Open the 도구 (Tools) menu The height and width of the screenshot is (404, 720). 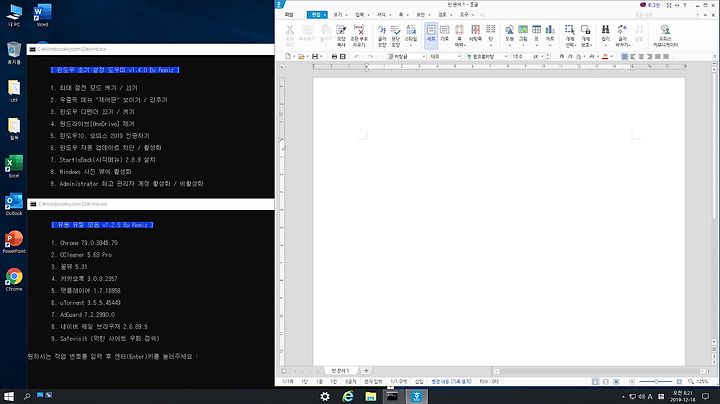click(464, 15)
